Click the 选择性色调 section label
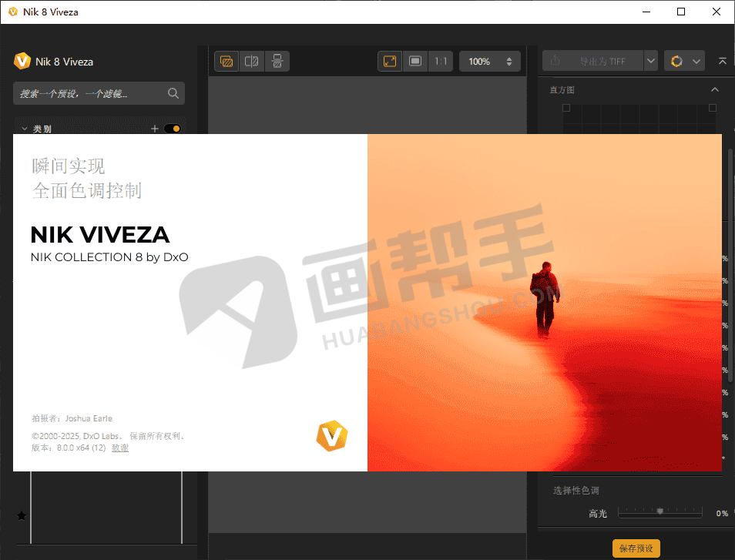Image resolution: width=735 pixels, height=560 pixels. click(576, 490)
